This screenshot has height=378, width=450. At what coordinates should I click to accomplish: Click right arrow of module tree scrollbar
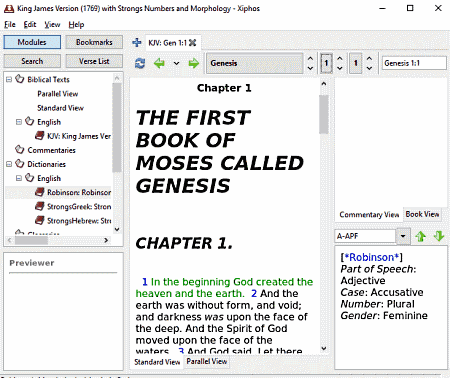click(106, 240)
